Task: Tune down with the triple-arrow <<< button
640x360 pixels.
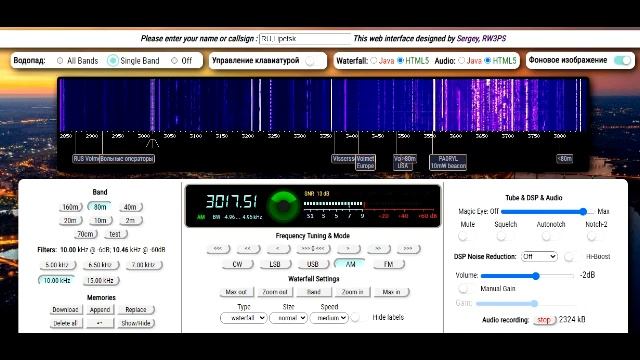Action: 218,249
